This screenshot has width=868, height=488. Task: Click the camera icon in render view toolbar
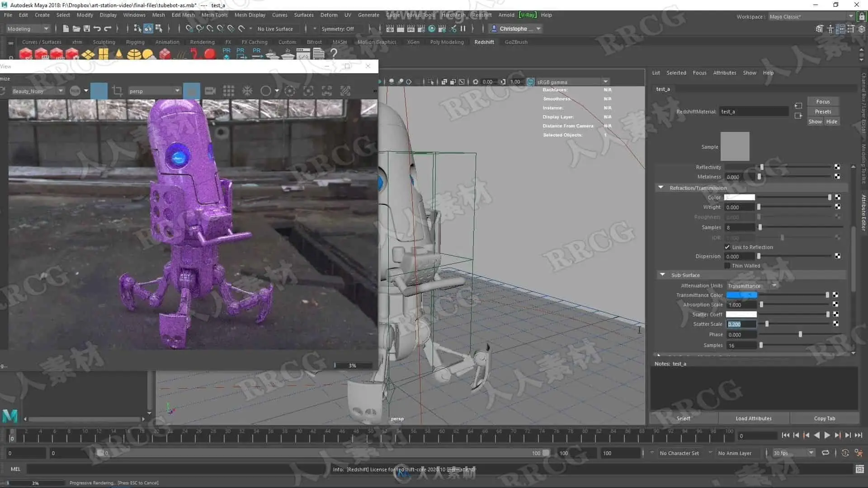[210, 91]
